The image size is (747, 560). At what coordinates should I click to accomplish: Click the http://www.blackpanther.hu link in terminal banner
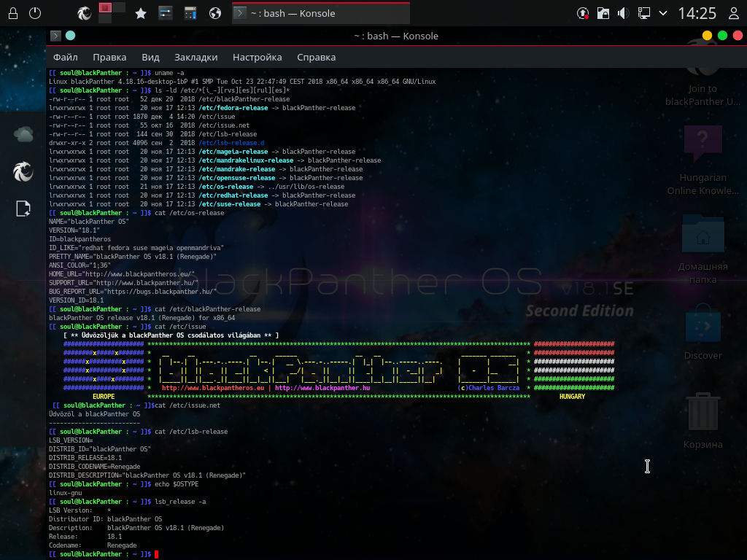coord(322,388)
